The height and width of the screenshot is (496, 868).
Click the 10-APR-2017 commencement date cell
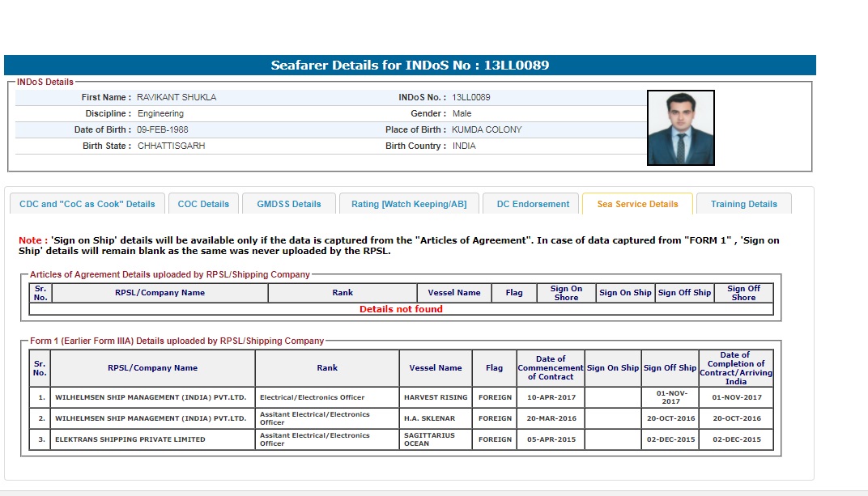coord(551,397)
